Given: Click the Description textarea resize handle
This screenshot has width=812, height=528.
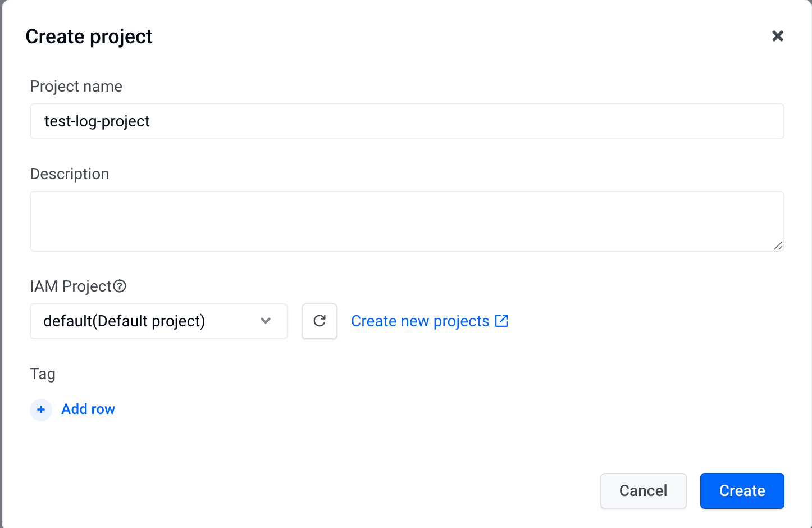Looking at the screenshot, I should point(778,245).
